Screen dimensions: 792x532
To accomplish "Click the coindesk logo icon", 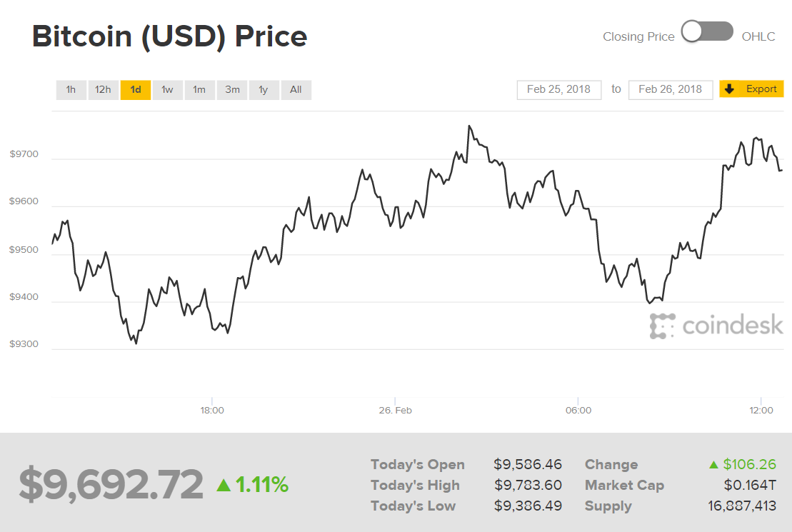I will 661,326.
